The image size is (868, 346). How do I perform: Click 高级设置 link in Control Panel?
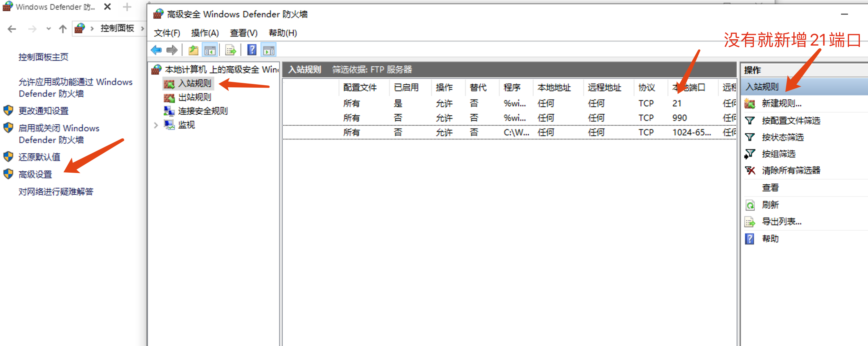35,174
